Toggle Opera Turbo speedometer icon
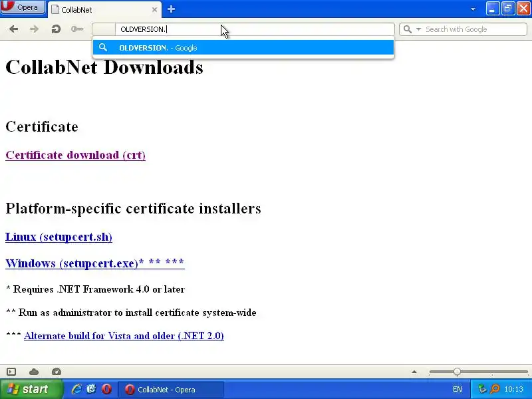 coord(57,372)
